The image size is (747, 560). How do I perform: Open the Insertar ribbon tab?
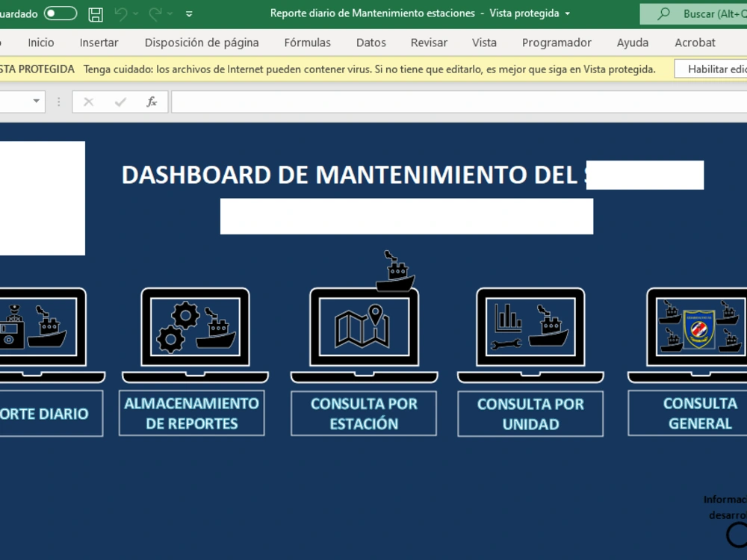click(x=99, y=43)
